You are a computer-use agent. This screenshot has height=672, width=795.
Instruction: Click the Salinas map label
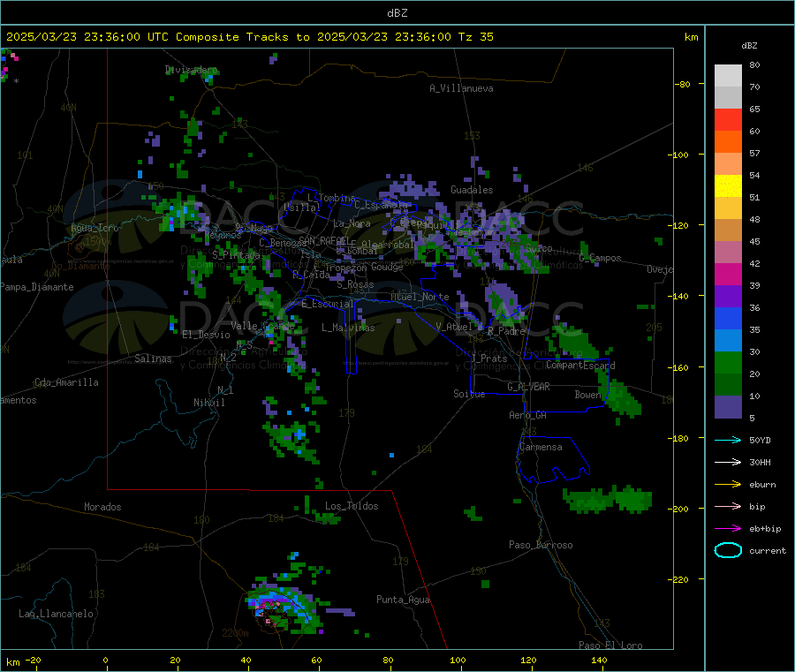(x=153, y=359)
